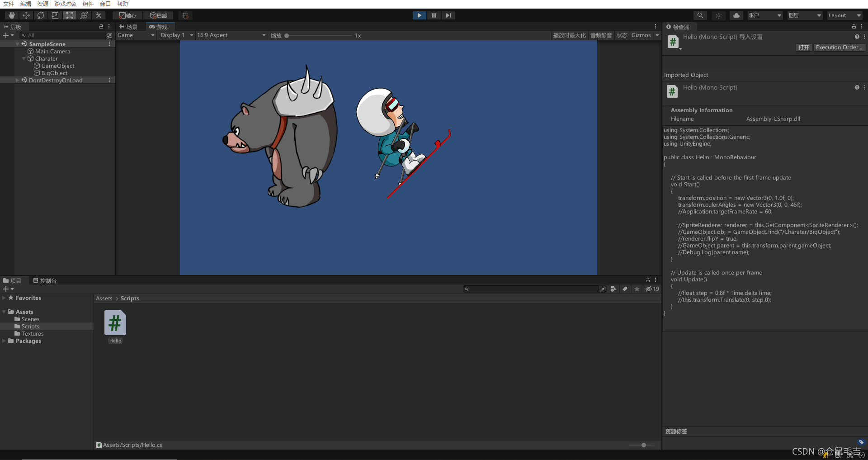Toggle Maximize On Play
Image resolution: width=868 pixels, height=460 pixels.
tap(569, 35)
